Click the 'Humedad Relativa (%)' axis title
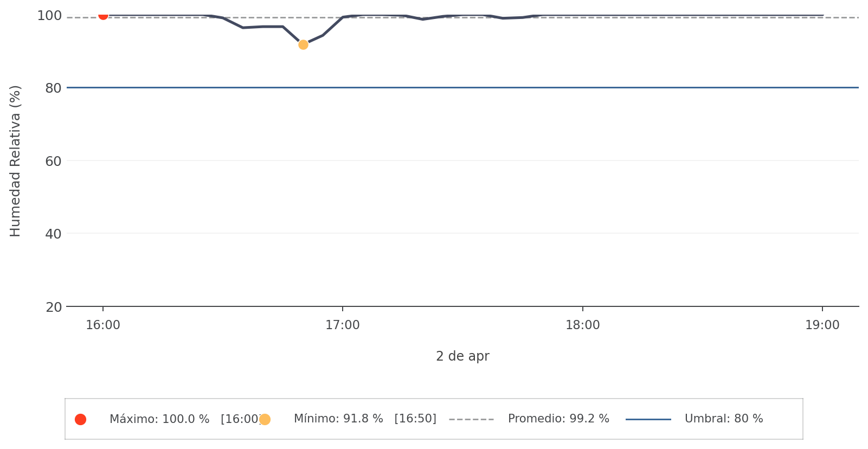 tap(15, 161)
